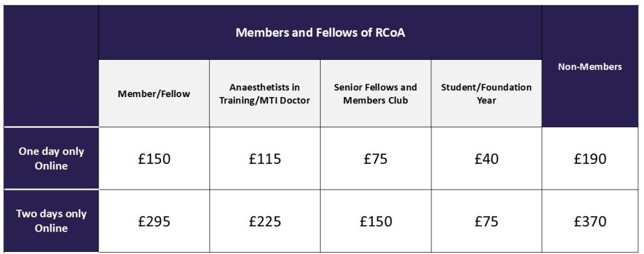The width and height of the screenshot is (644, 254).
Task: Select the £295 two-day Member/Fellow price
Action: pos(154,222)
